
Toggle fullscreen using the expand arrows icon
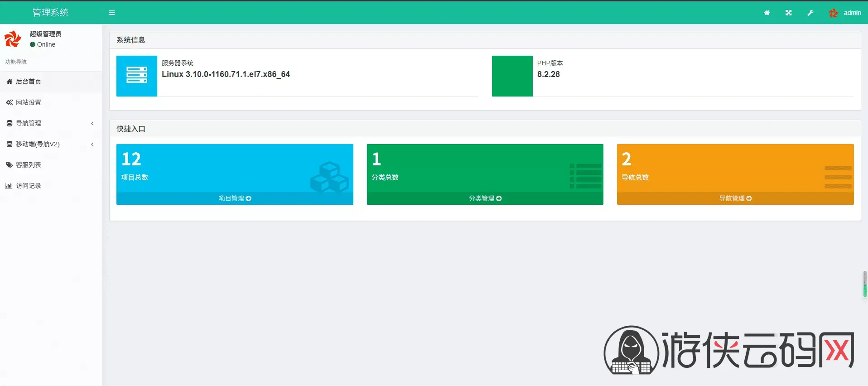788,13
